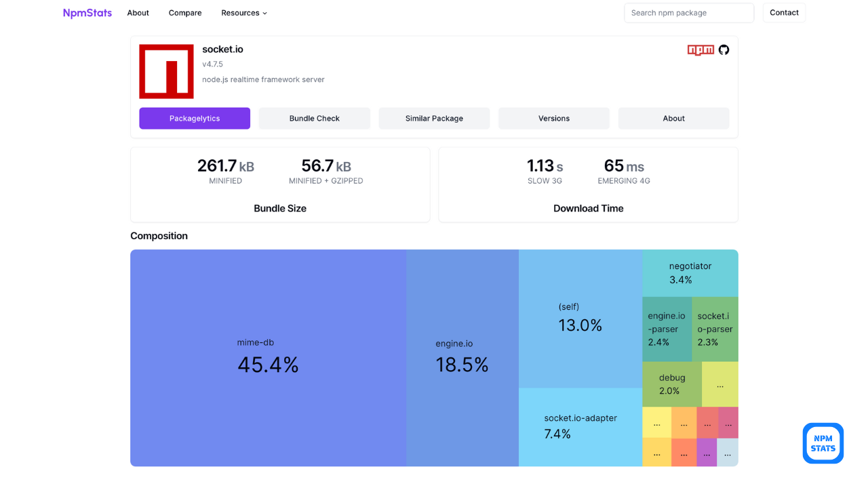The image size is (868, 488).
Task: Open the Compare page
Action: pos(185,13)
